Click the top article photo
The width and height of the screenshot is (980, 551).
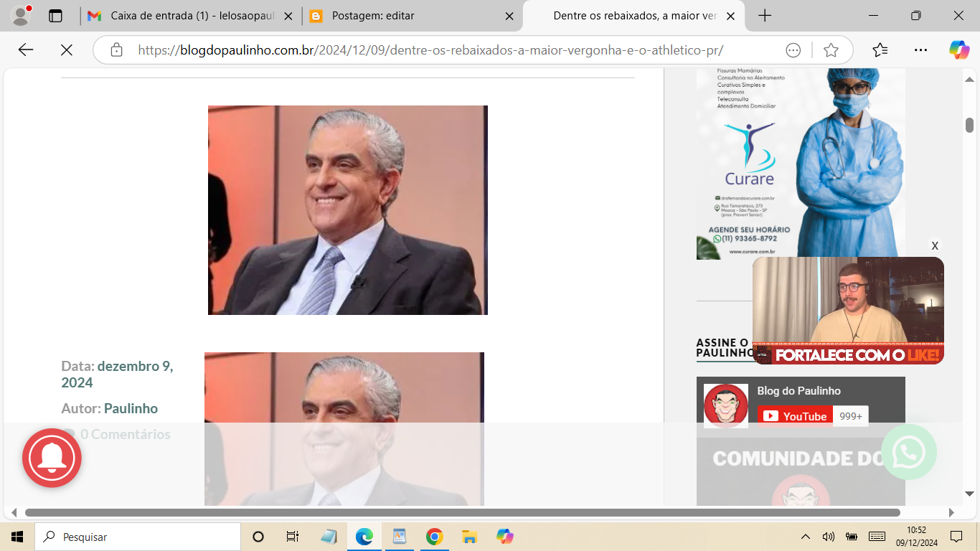point(348,210)
